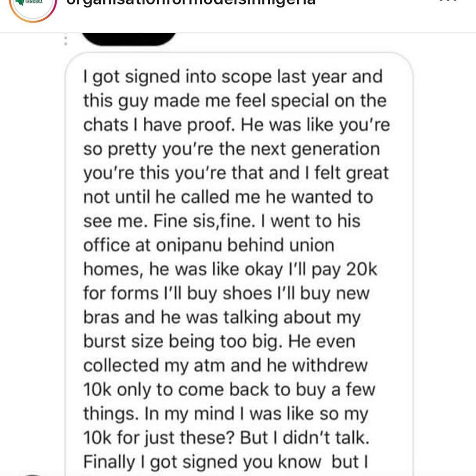Click the small vertical dots beside the chat
This screenshot has width=476, height=476.
65,41
